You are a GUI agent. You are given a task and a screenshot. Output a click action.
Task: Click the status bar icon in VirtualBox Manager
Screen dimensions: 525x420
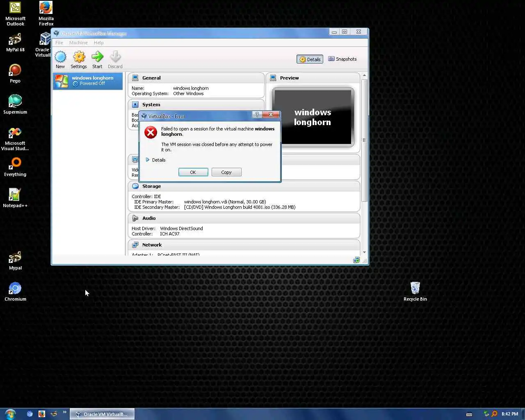[356, 260]
